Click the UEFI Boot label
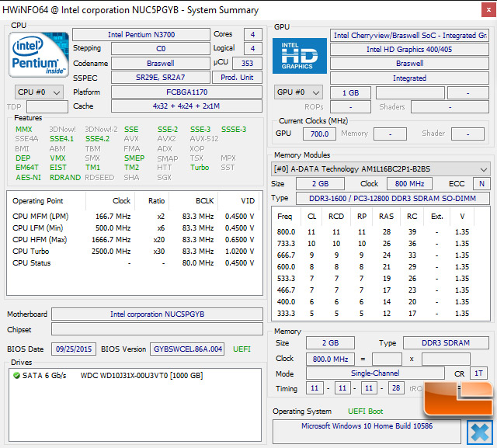Image resolution: width=497 pixels, height=448 pixels. point(366,412)
